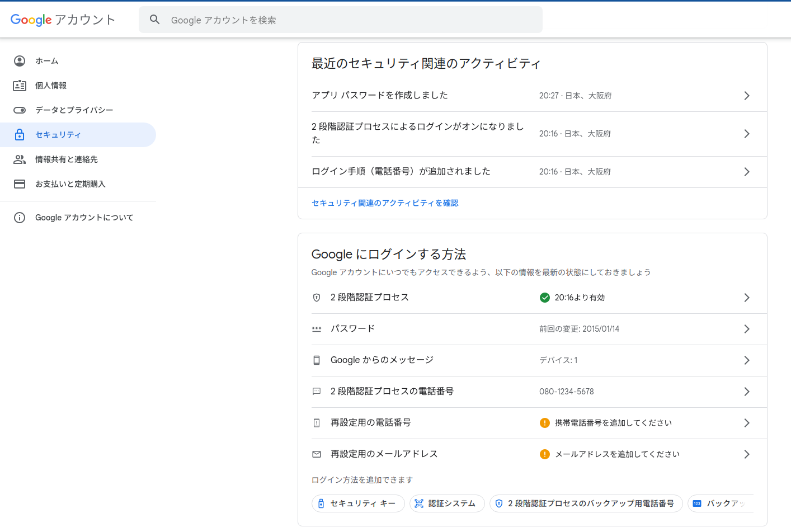The height and width of the screenshot is (532, 791).
Task: Open the 再設定用のメールアドレス row chevron
Action: [746, 454]
